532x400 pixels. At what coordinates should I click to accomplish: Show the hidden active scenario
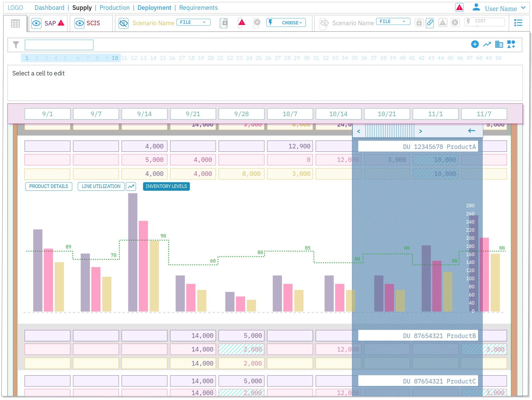tap(123, 23)
